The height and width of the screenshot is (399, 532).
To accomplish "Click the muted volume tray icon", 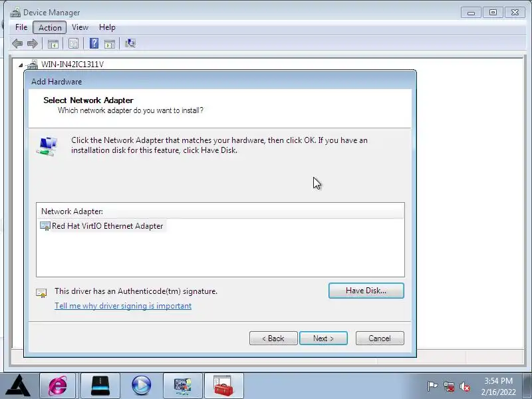I will [465, 386].
